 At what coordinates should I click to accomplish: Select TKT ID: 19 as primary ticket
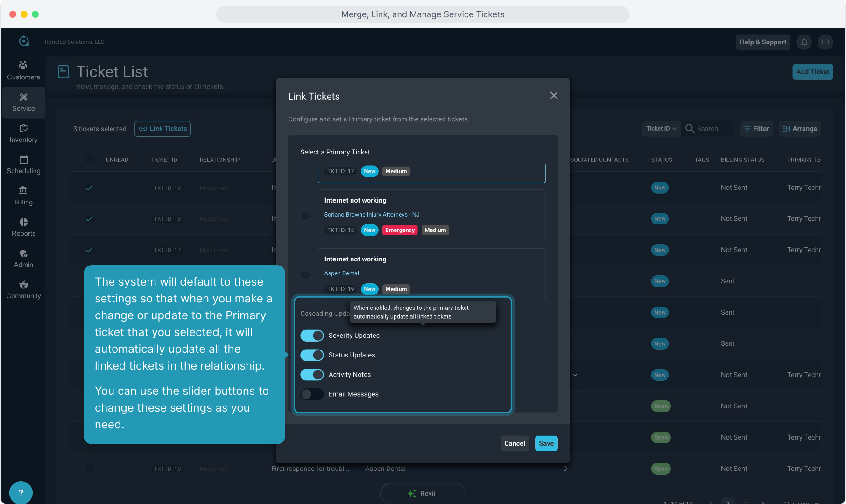coord(305,275)
